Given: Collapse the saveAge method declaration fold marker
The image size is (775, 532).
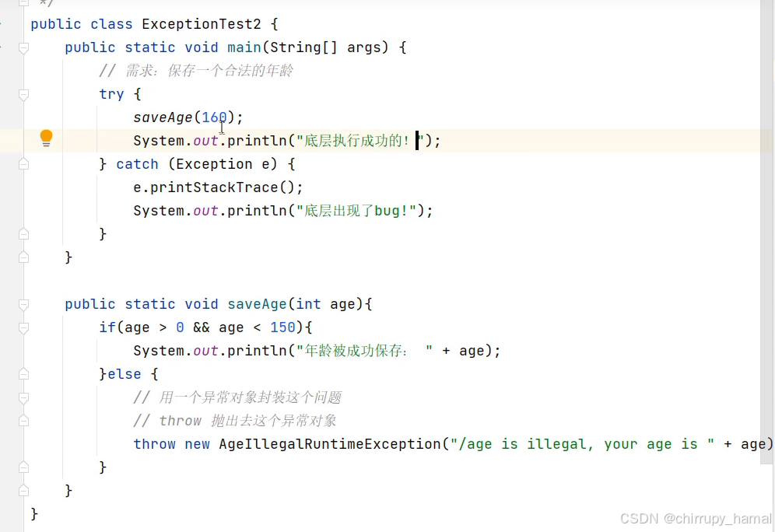Looking at the screenshot, I should pos(23,304).
